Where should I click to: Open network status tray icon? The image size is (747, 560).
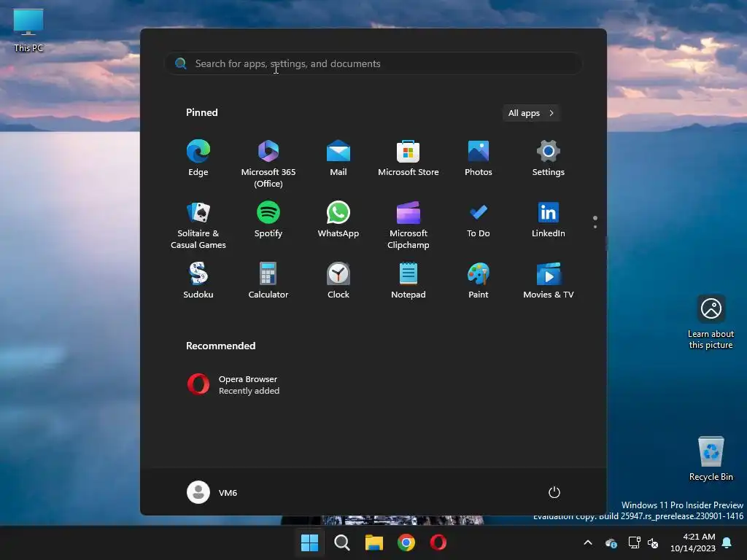634,542
